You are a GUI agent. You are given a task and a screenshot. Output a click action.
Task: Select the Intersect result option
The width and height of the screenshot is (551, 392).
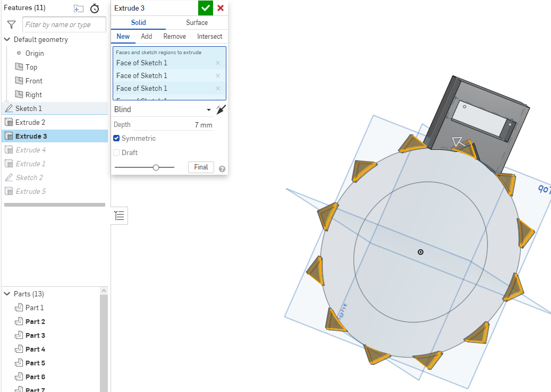(210, 37)
